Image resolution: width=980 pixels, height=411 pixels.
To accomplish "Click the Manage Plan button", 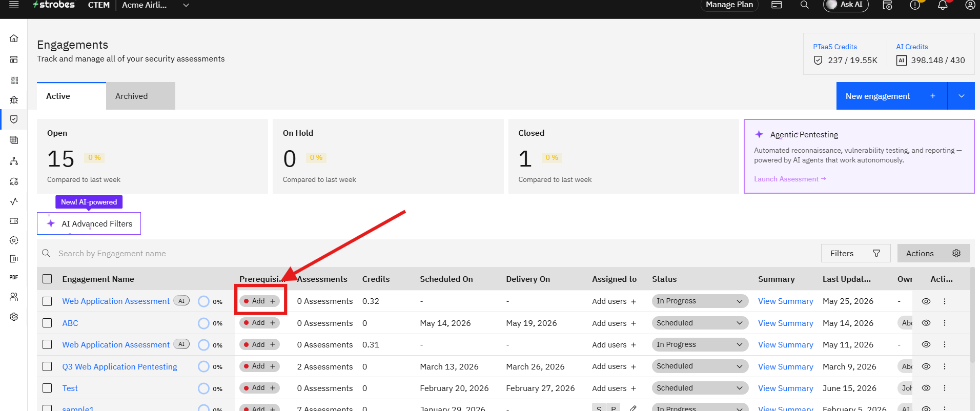I will [x=729, y=5].
